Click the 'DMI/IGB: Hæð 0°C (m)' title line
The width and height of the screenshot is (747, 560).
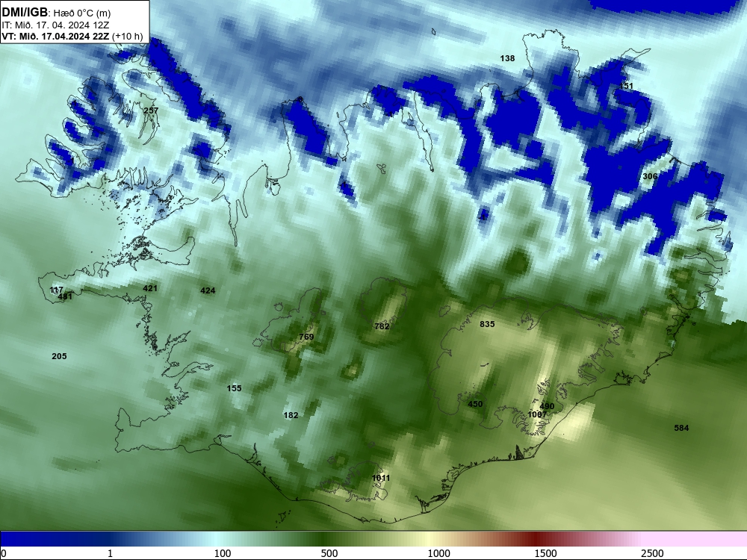point(56,13)
